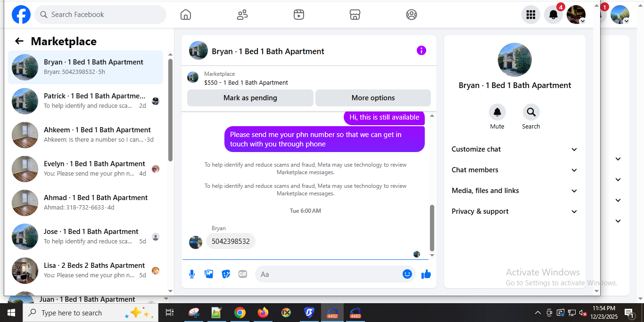The width and height of the screenshot is (644, 322).
Task: Click the Search Facebook field
Action: click(100, 15)
